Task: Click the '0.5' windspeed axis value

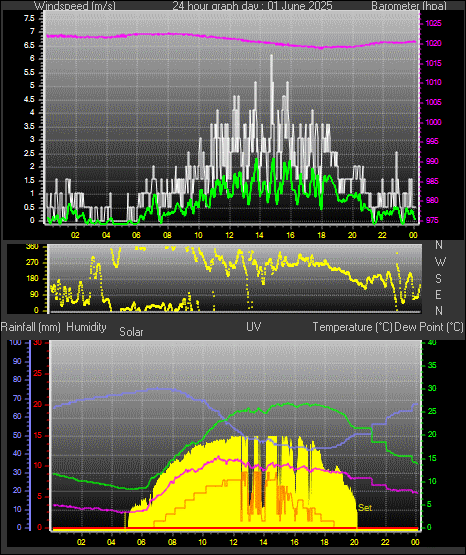Action: pos(29,207)
